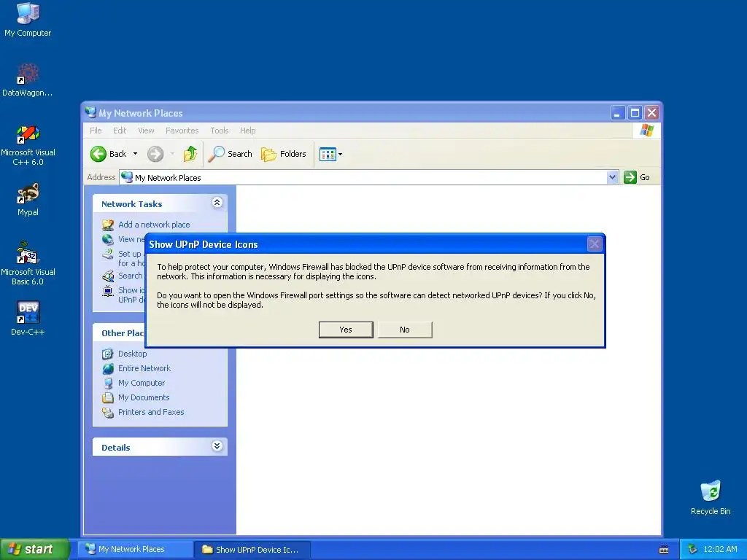Open the Address bar dropdown

tap(612, 177)
